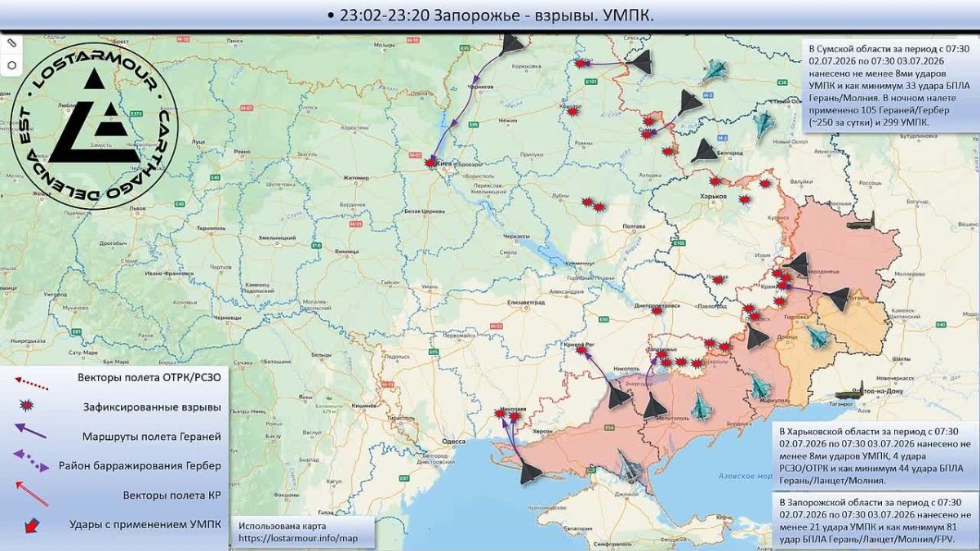The image size is (980, 551).
Task: Click the Харьковской области summary text box
Action: point(875,456)
